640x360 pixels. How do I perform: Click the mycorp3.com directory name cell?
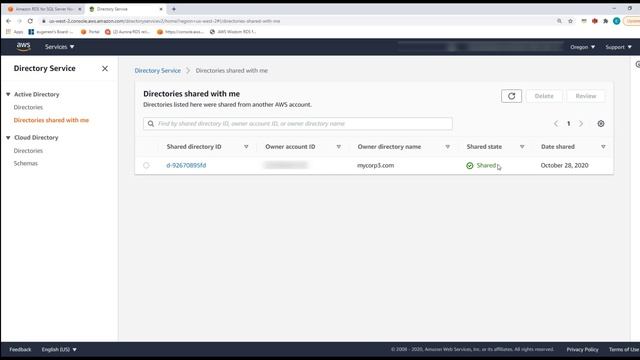click(376, 165)
